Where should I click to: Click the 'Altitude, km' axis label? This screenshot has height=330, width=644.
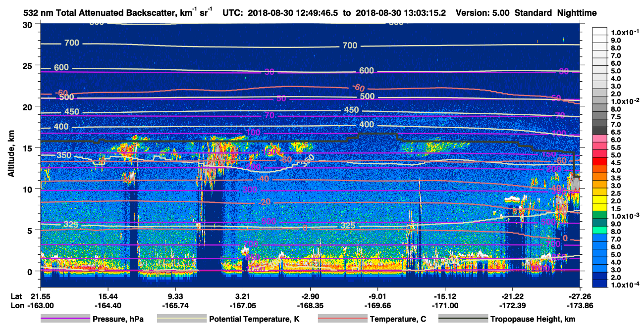[11, 154]
